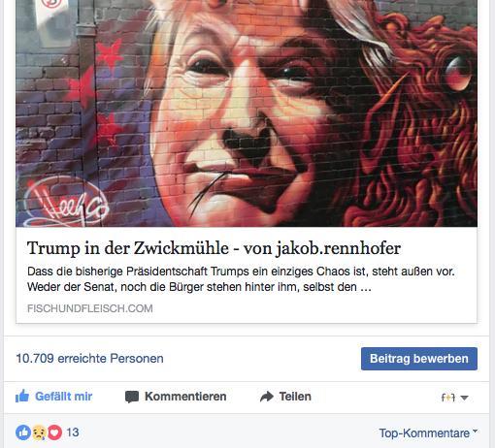This screenshot has height=448, width=495.
Task: Toggle the Gefällt mir like label
Action: pos(63,397)
